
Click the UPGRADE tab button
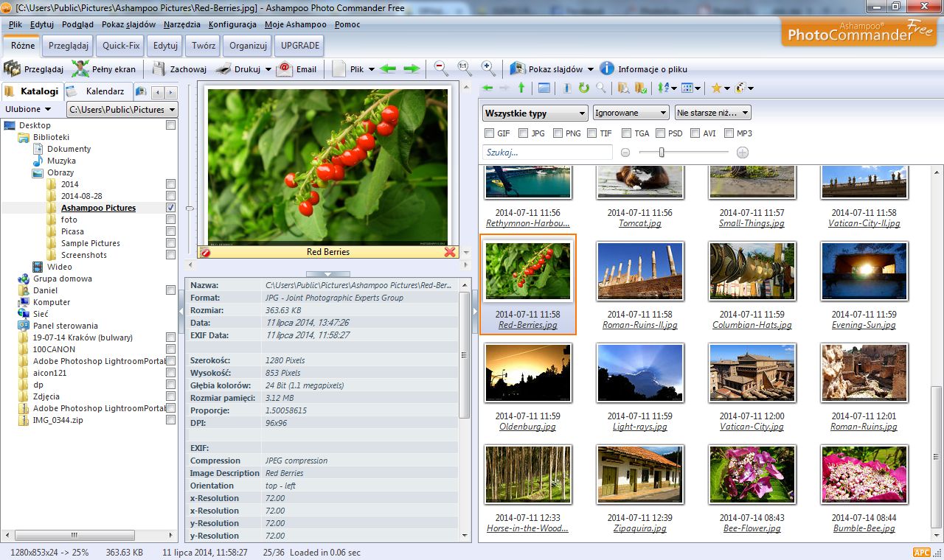click(299, 46)
